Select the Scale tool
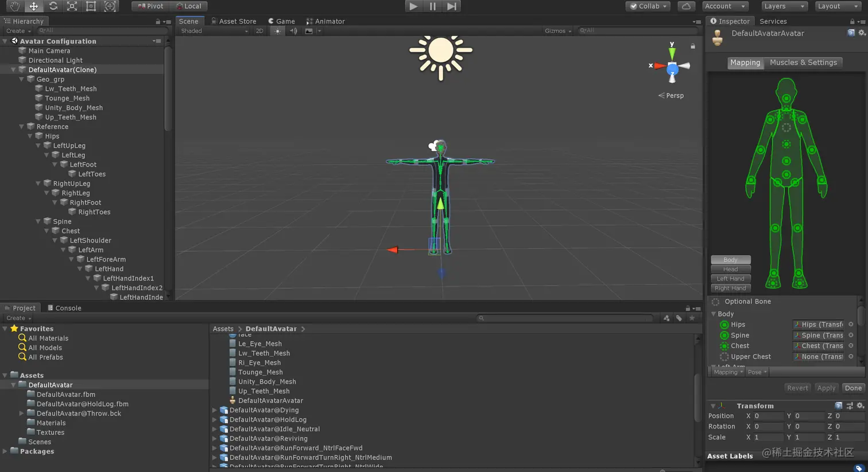Viewport: 868px width, 472px height. pos(72,6)
